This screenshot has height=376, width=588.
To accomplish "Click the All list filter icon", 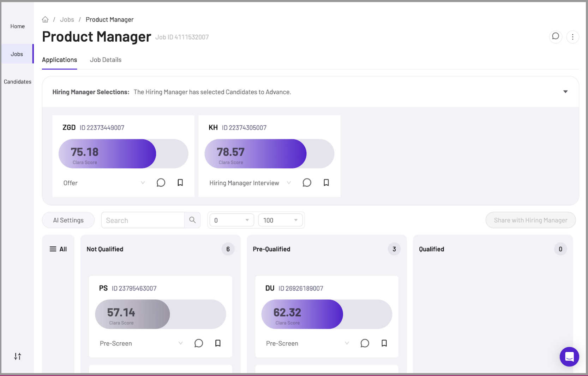I will [52, 249].
